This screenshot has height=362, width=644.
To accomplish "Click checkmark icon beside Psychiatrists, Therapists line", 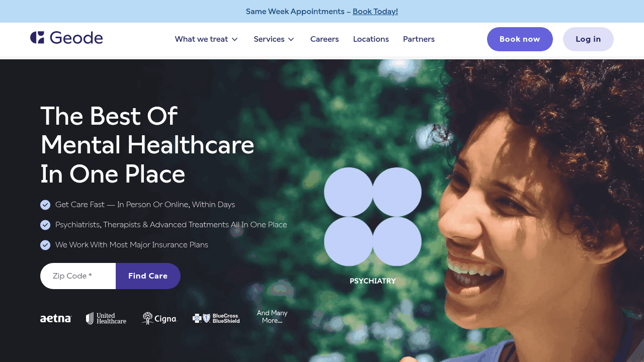I will coord(45,225).
